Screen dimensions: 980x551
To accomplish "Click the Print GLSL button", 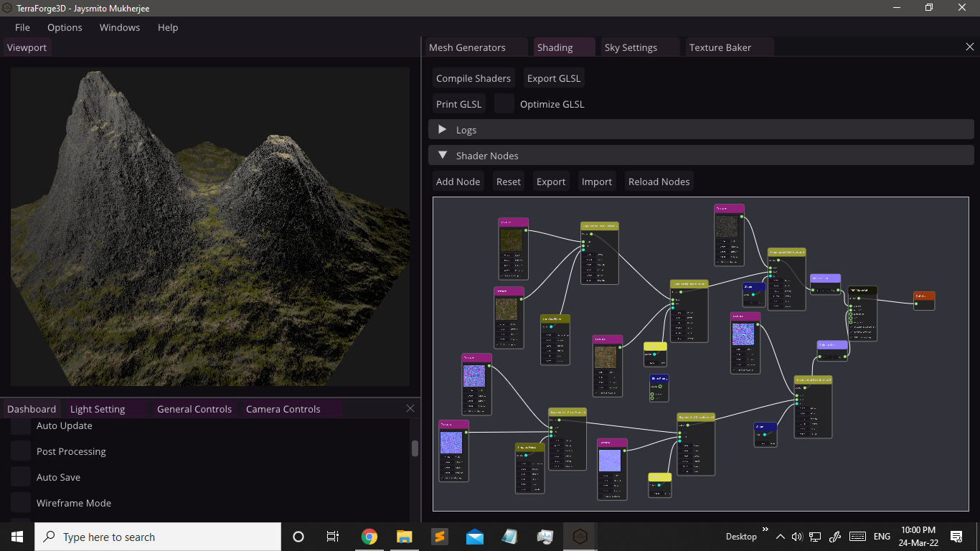I will (459, 104).
